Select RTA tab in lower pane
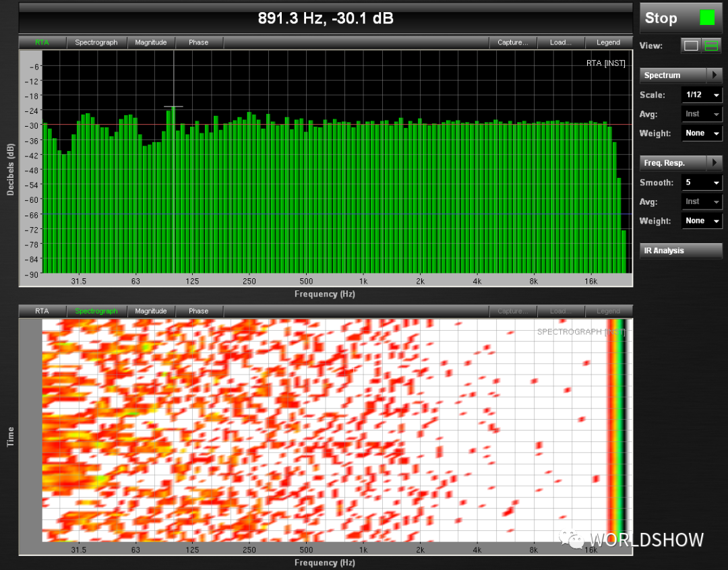The width and height of the screenshot is (728, 570). [x=42, y=311]
